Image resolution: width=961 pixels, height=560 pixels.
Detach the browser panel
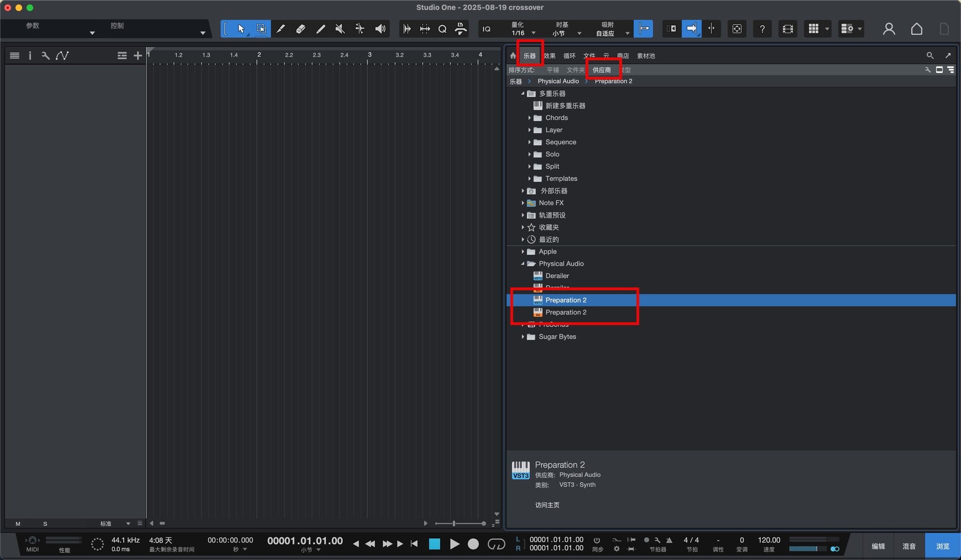coord(948,56)
